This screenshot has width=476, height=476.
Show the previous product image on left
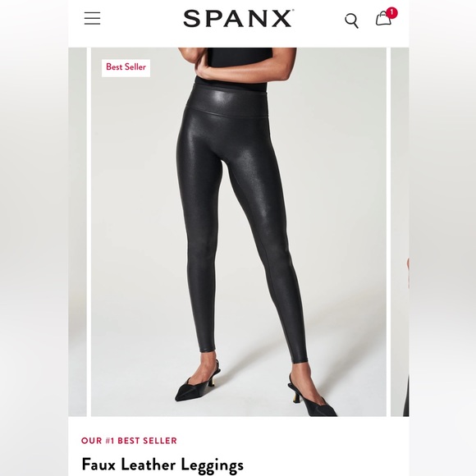click(77, 232)
